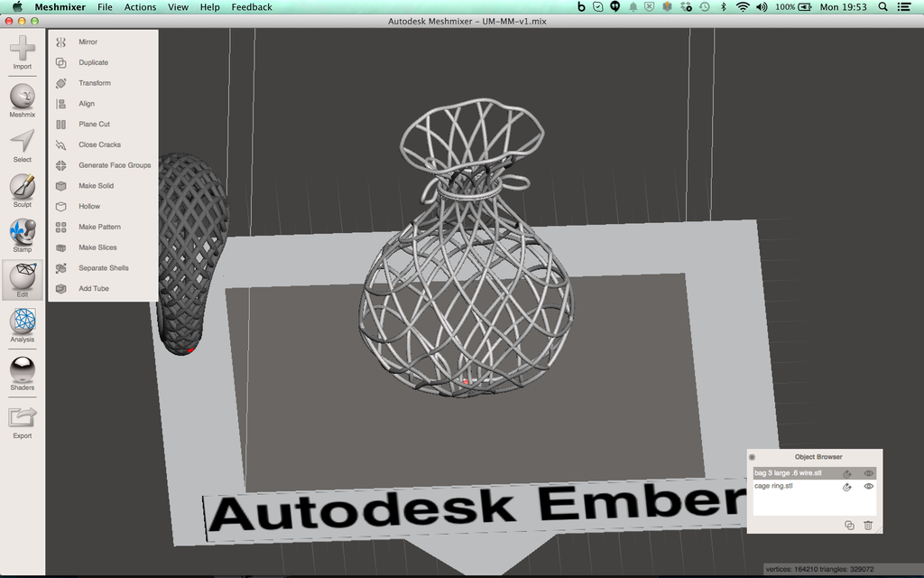Click the vertices and triangles status readout
Viewport: 924px width, 578px height.
click(819, 569)
